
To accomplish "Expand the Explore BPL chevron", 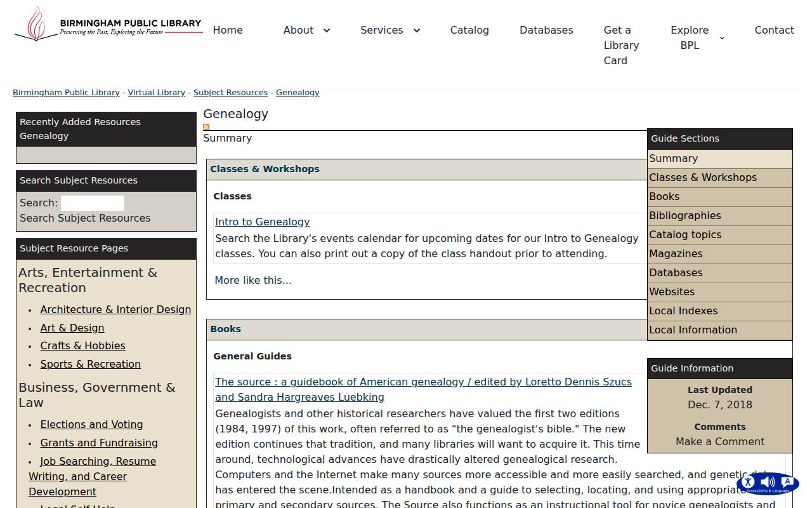I will pos(722,38).
